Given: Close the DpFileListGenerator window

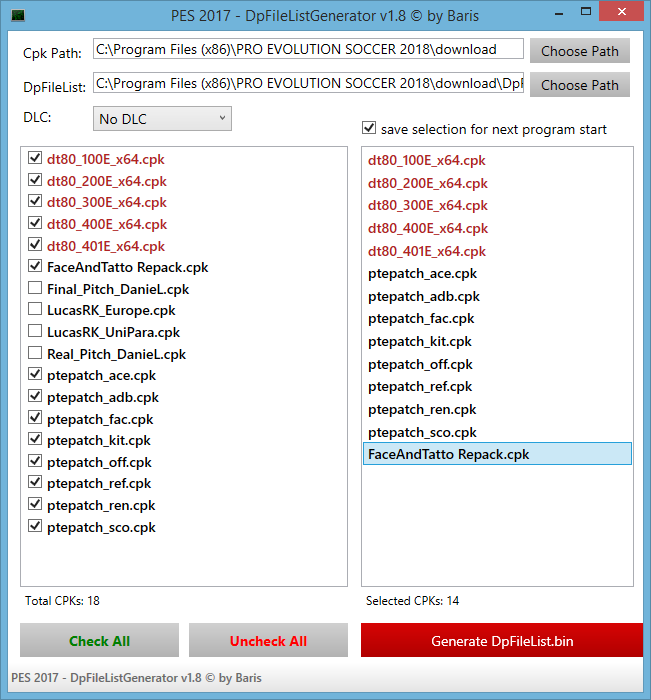Looking at the screenshot, I should click(621, 12).
